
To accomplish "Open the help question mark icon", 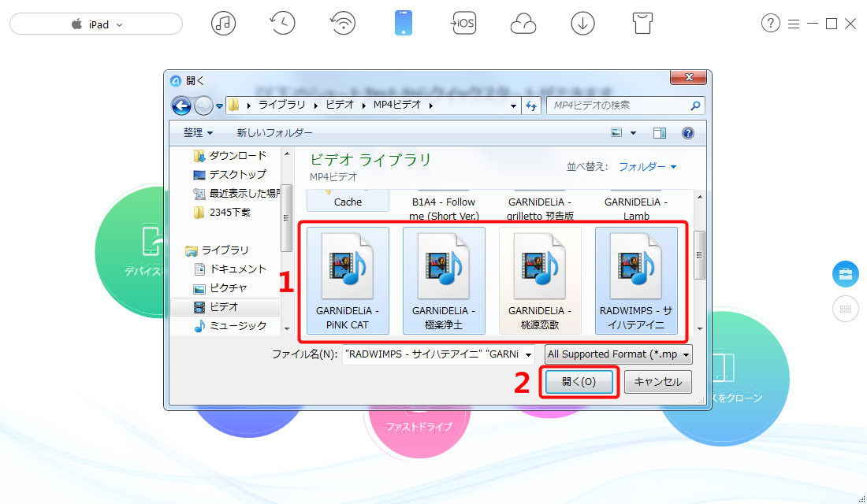I will 770,23.
